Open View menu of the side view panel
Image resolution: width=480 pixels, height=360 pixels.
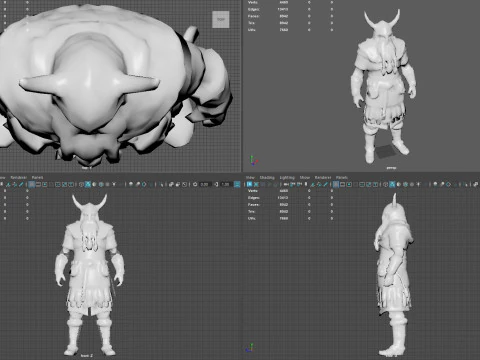click(250, 177)
